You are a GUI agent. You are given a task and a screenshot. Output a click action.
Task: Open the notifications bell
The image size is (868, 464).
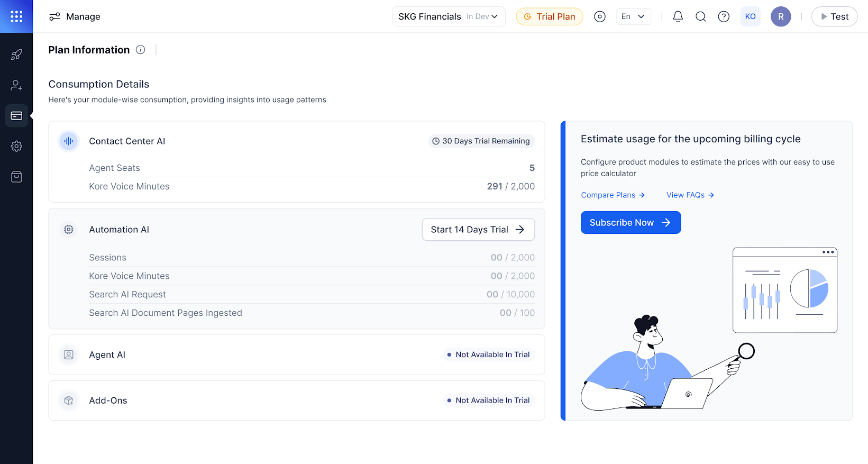coord(678,16)
